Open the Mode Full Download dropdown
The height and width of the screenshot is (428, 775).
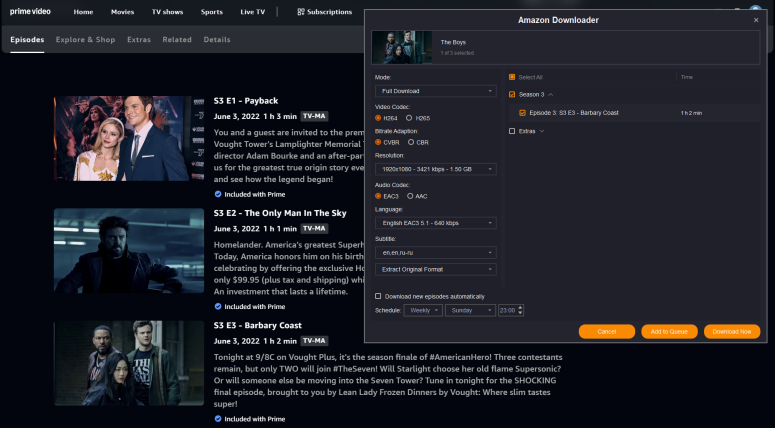pyautogui.click(x=435, y=91)
